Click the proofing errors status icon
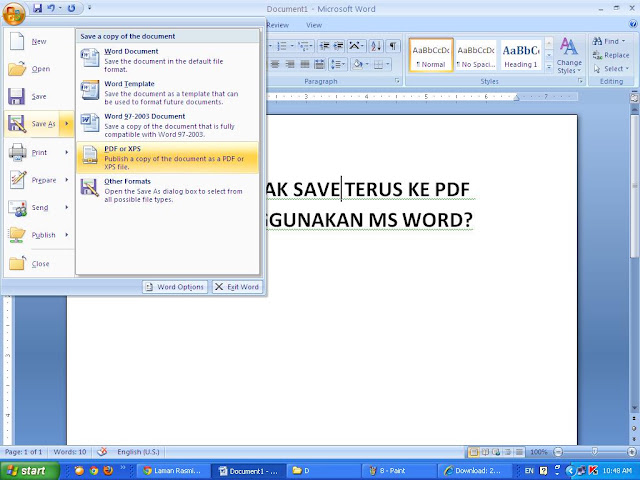 pyautogui.click(x=102, y=451)
